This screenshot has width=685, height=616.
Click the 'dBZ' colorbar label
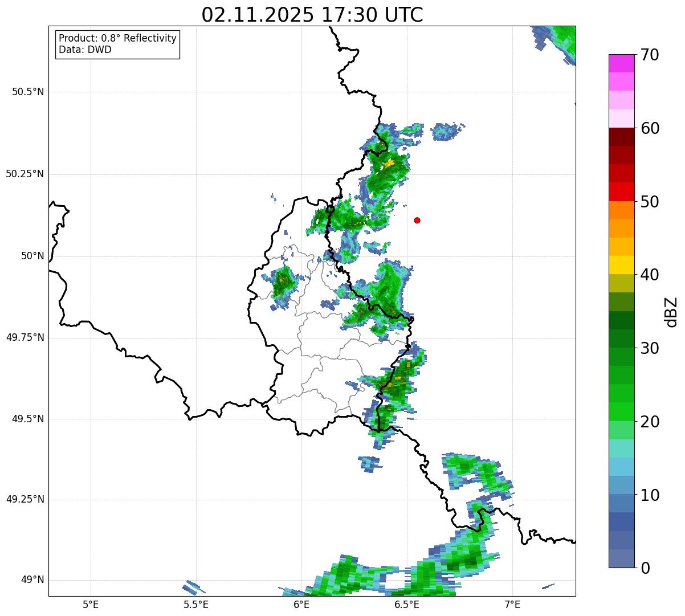[671, 312]
